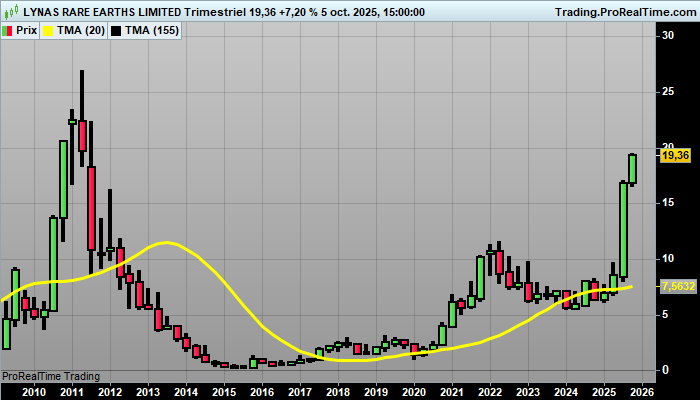This screenshot has height=400, width=700.
Task: Click the 2018 year label
Action: [338, 392]
